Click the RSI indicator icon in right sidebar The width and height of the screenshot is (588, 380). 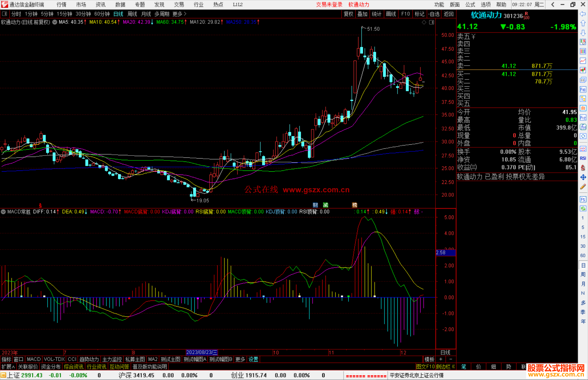tap(583, 158)
